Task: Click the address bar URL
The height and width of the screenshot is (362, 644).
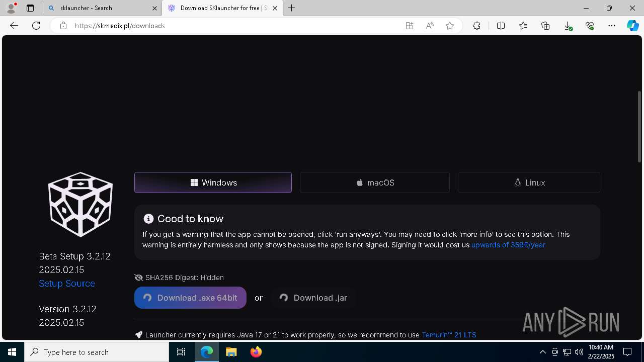Action: 120,26
